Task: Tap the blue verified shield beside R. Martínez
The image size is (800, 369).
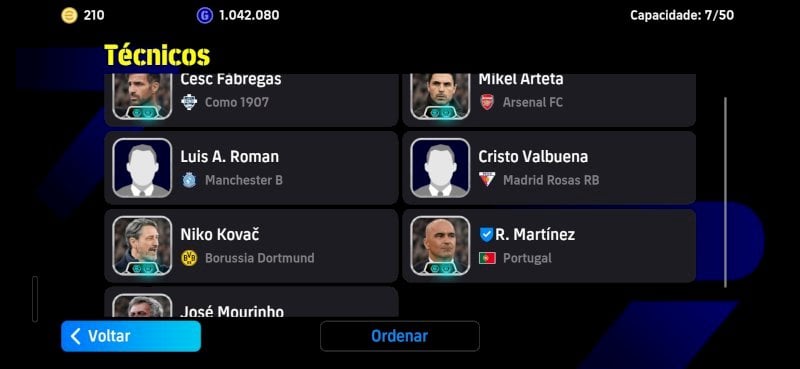Action: pyautogui.click(x=486, y=234)
